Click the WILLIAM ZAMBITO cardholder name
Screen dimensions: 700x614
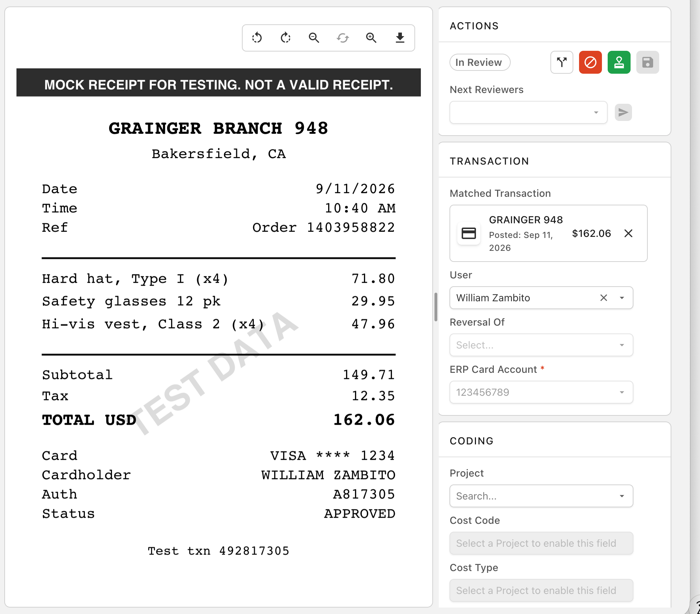329,475
